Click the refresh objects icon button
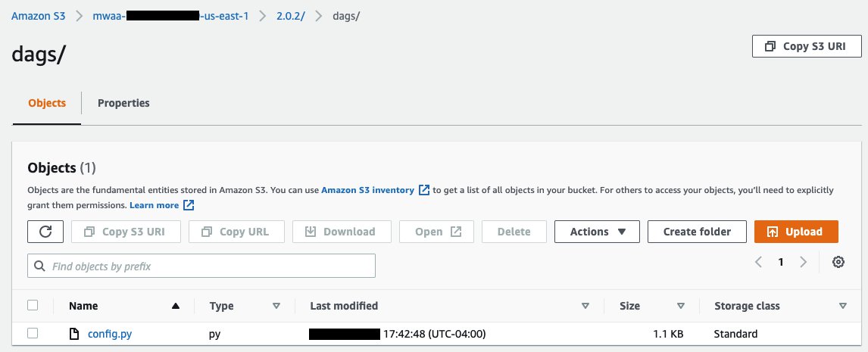Viewport: 868px width, 352px height. pos(45,232)
